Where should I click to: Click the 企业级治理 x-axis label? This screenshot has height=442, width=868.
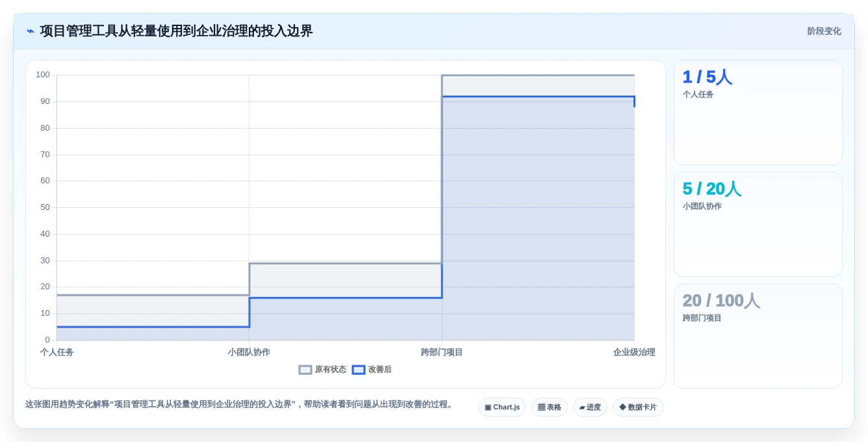(634, 352)
